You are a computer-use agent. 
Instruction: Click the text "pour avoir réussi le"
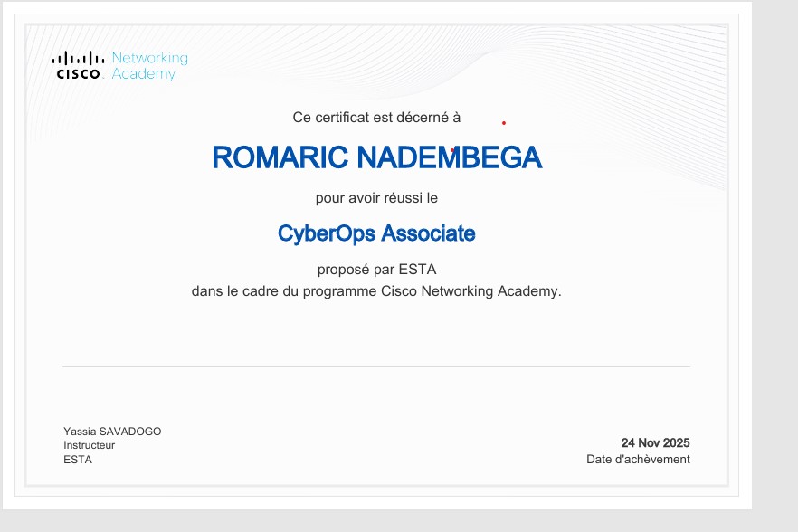pos(376,198)
